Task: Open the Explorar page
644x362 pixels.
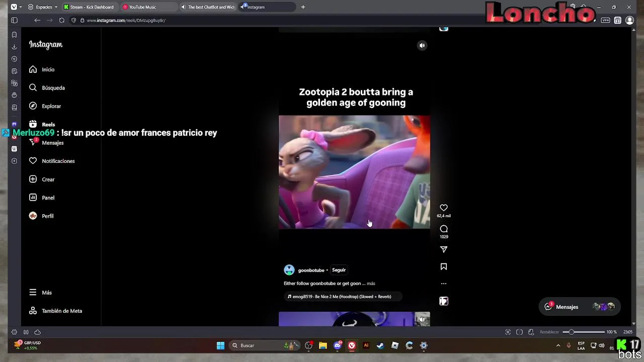Action: [x=45, y=106]
